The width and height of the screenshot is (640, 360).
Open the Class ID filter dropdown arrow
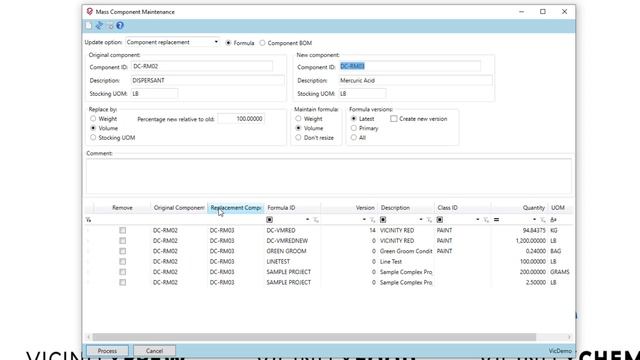pyautogui.click(x=478, y=220)
